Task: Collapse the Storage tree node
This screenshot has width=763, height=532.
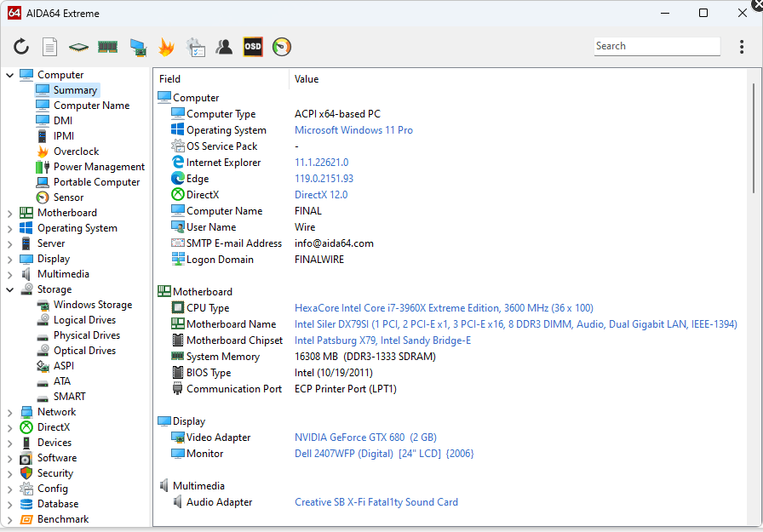Action: (x=10, y=289)
